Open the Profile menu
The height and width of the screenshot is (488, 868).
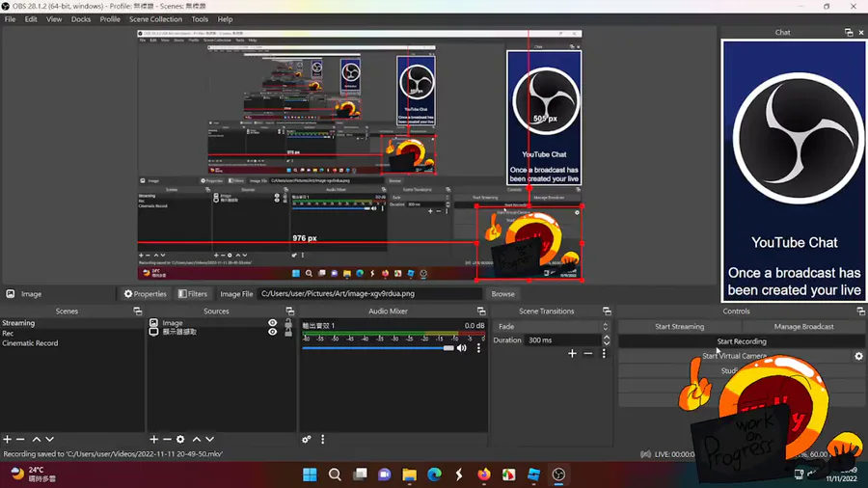click(x=110, y=19)
